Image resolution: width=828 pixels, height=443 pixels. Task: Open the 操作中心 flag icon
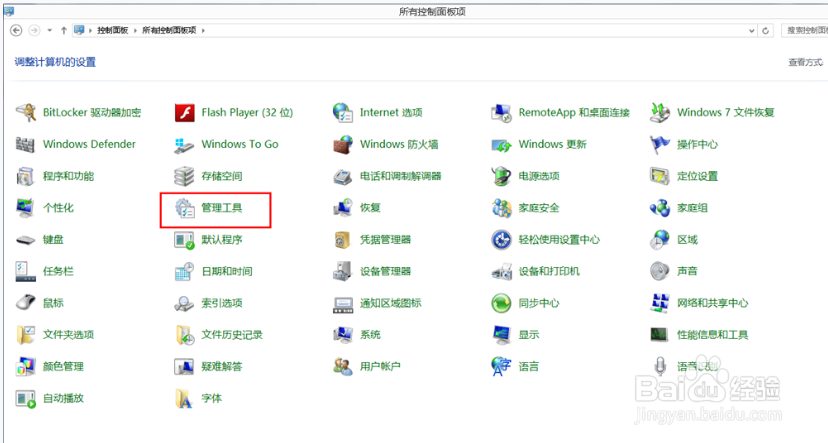[x=660, y=144]
